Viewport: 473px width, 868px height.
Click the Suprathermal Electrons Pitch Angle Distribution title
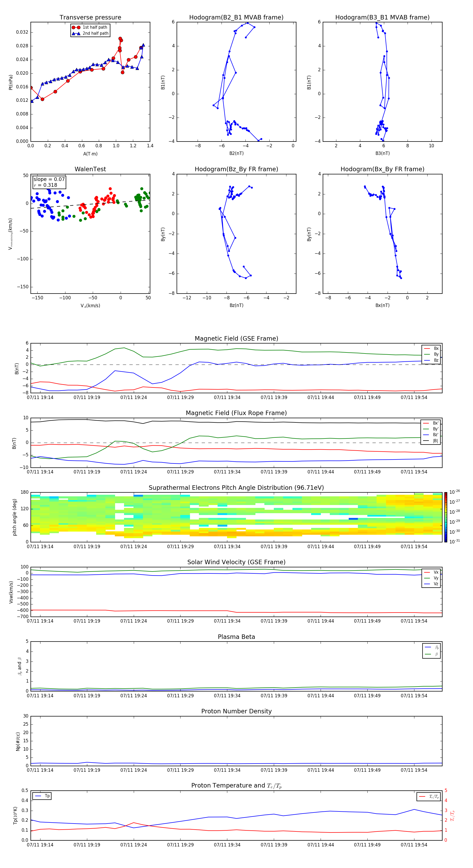point(236,488)
